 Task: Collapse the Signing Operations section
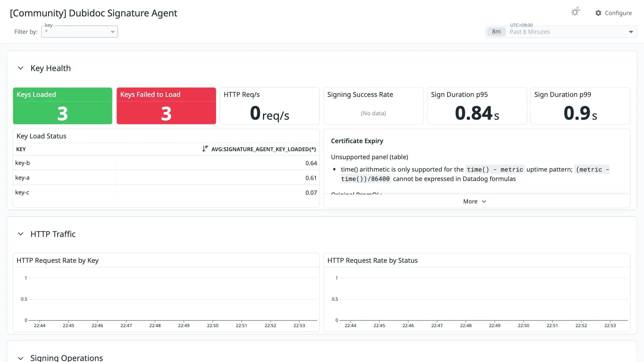click(20, 358)
